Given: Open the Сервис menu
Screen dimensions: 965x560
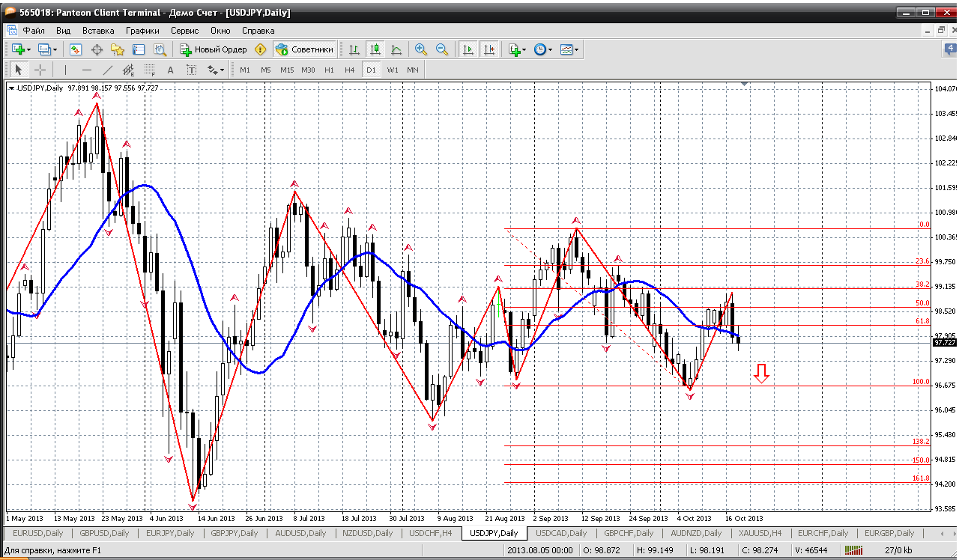Looking at the screenshot, I should (184, 31).
